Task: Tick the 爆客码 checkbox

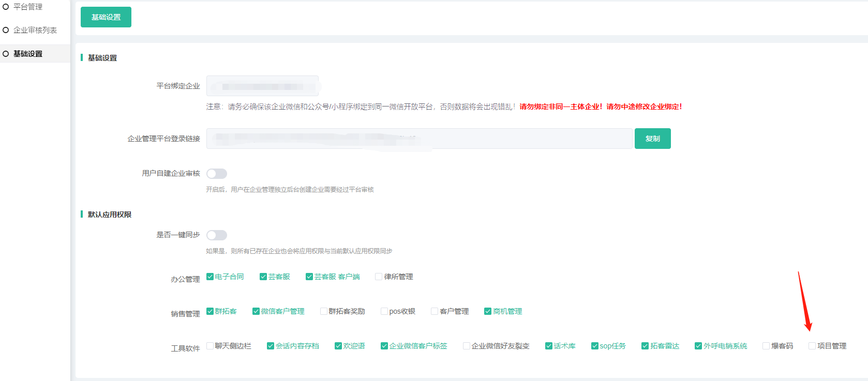Action: [x=766, y=346]
